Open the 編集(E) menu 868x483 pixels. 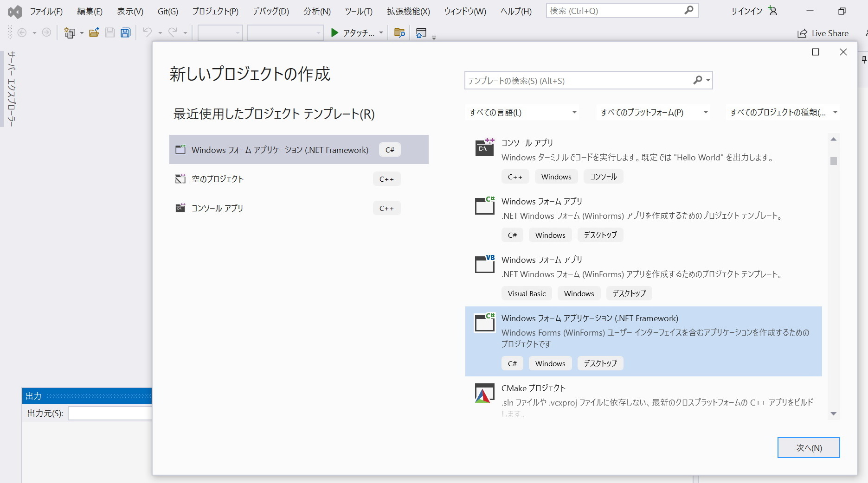click(90, 11)
